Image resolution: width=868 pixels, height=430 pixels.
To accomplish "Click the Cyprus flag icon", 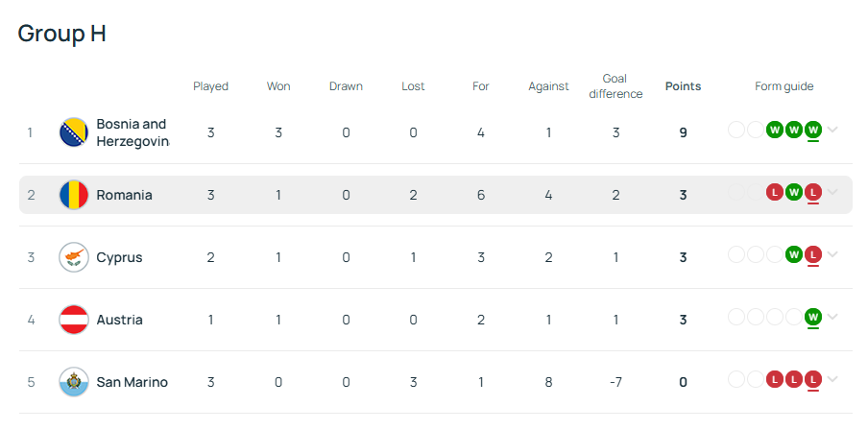I will (74, 257).
